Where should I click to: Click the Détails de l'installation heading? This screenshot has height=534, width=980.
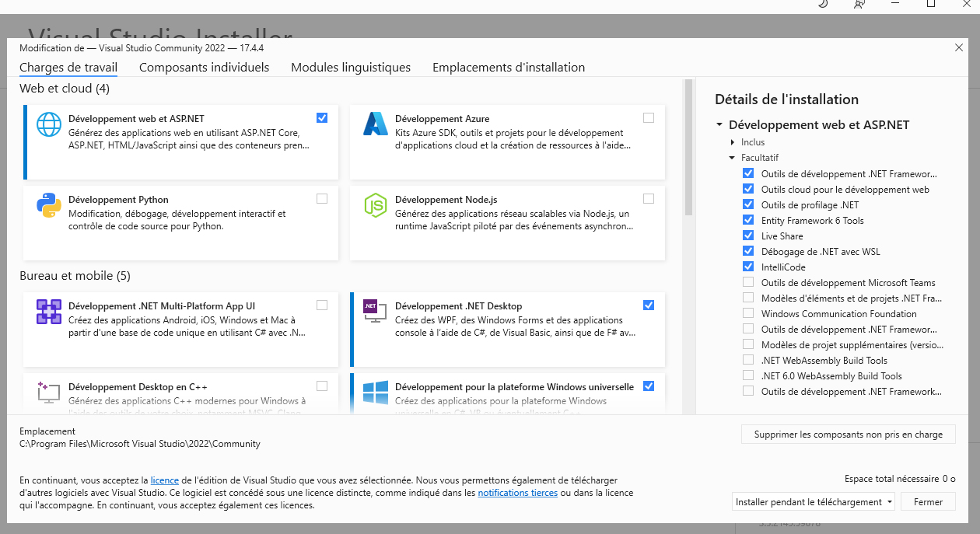pos(786,99)
